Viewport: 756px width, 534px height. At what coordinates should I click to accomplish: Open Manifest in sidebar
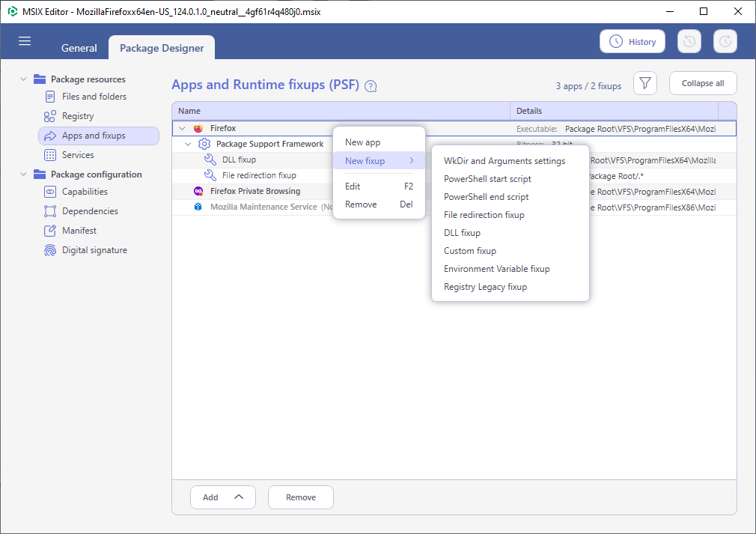click(x=79, y=231)
